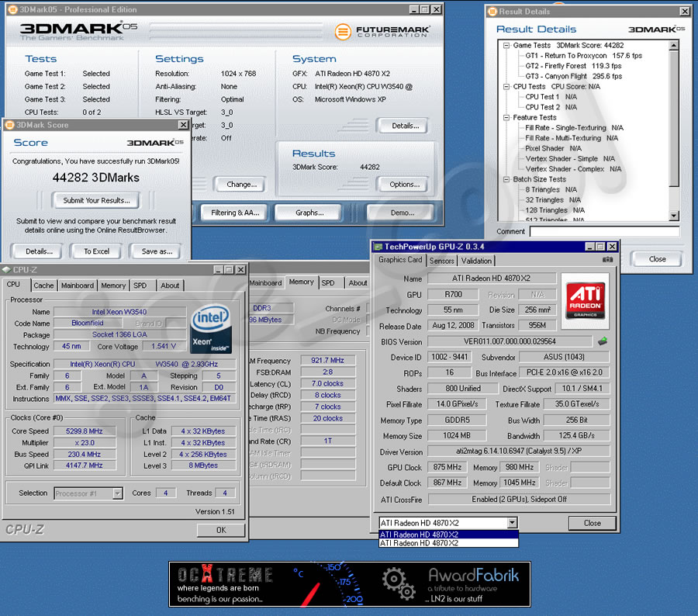
Task: Select the Graphics Card tab in GPU-Z
Action: click(x=399, y=260)
